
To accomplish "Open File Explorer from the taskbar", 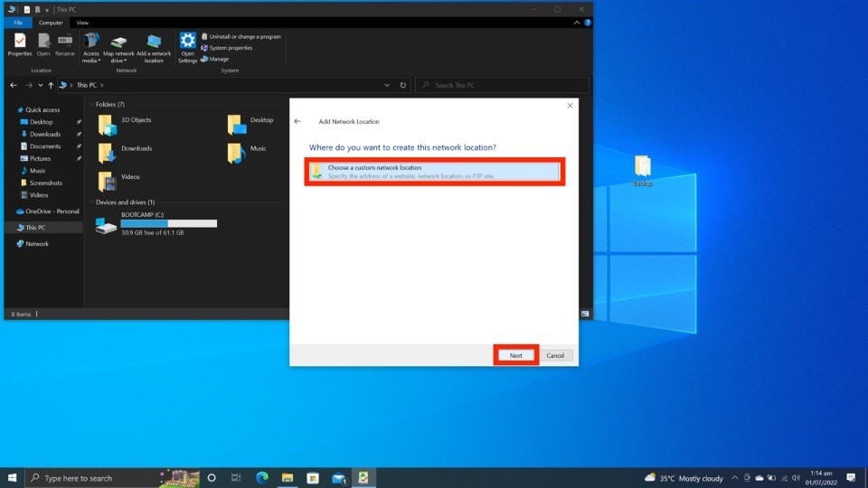I will point(288,478).
